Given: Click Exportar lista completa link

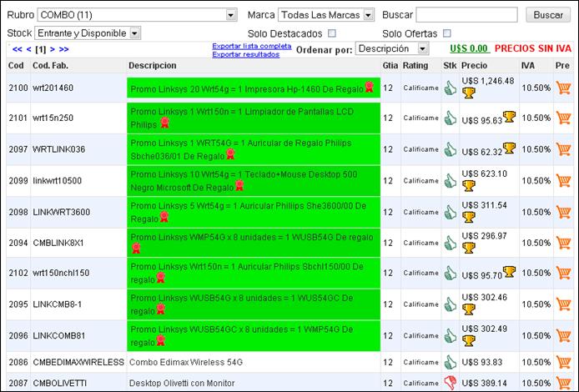Looking at the screenshot, I should point(251,46).
